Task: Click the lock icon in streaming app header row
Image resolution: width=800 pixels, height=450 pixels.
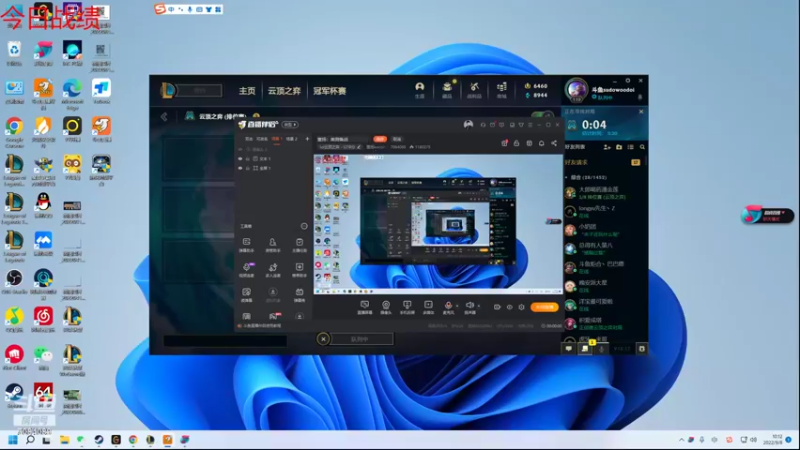Action: 516,143
